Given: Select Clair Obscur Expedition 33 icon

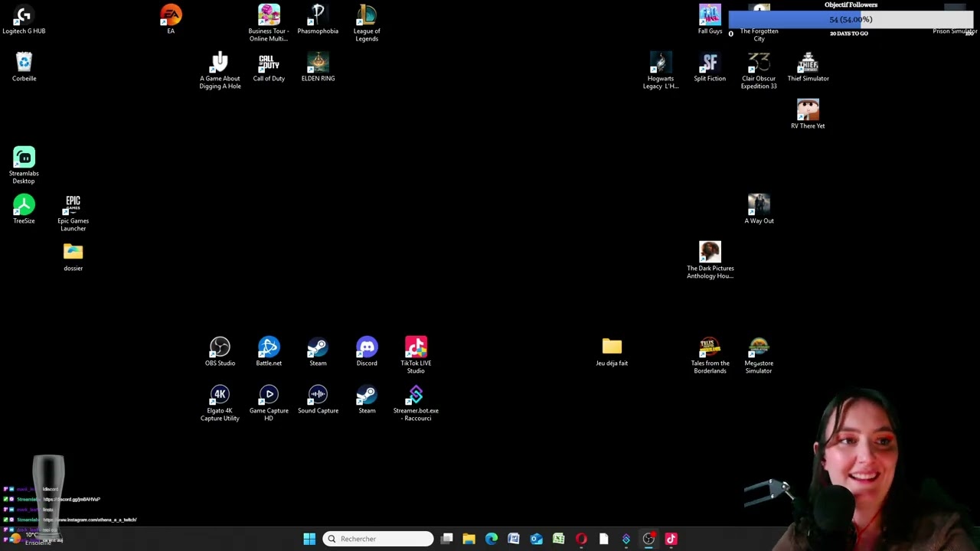Looking at the screenshot, I should point(759,70).
